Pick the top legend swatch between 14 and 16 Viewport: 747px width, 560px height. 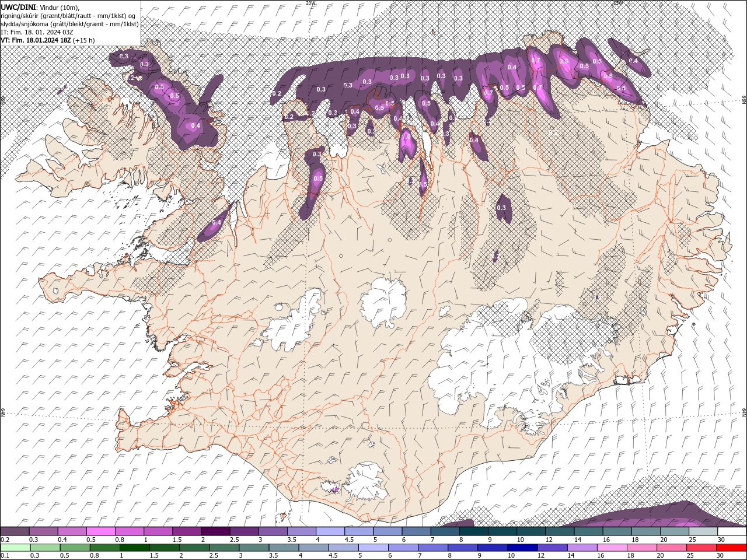pos(588,531)
